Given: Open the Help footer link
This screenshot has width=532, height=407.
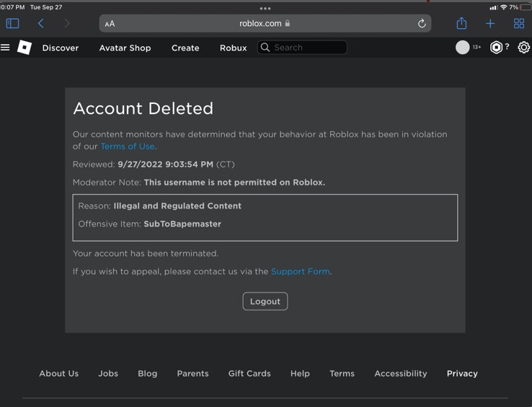Looking at the screenshot, I should (x=300, y=373).
